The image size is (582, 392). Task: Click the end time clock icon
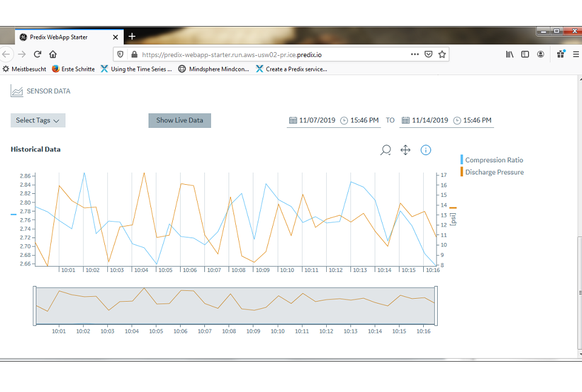[x=457, y=121]
